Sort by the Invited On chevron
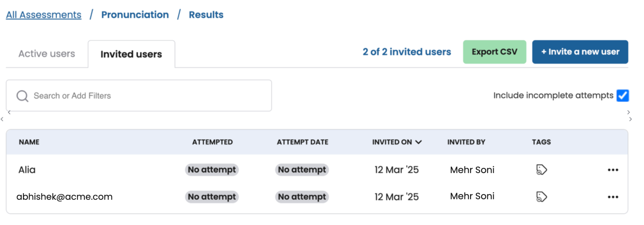This screenshot has height=225, width=644. [419, 142]
